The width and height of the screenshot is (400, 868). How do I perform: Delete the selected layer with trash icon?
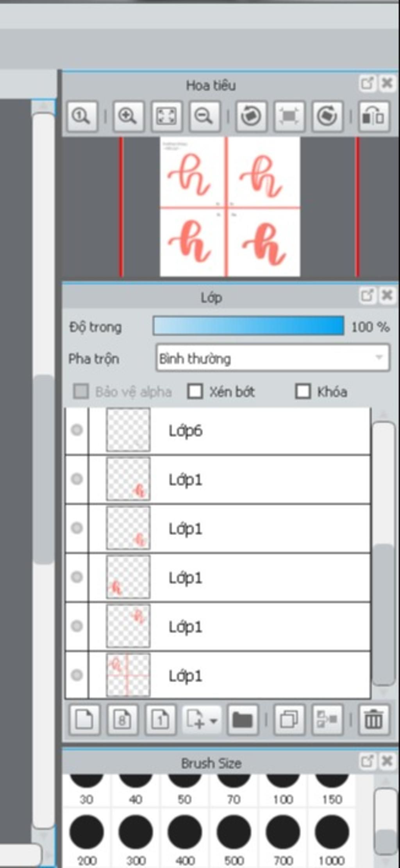(x=373, y=719)
